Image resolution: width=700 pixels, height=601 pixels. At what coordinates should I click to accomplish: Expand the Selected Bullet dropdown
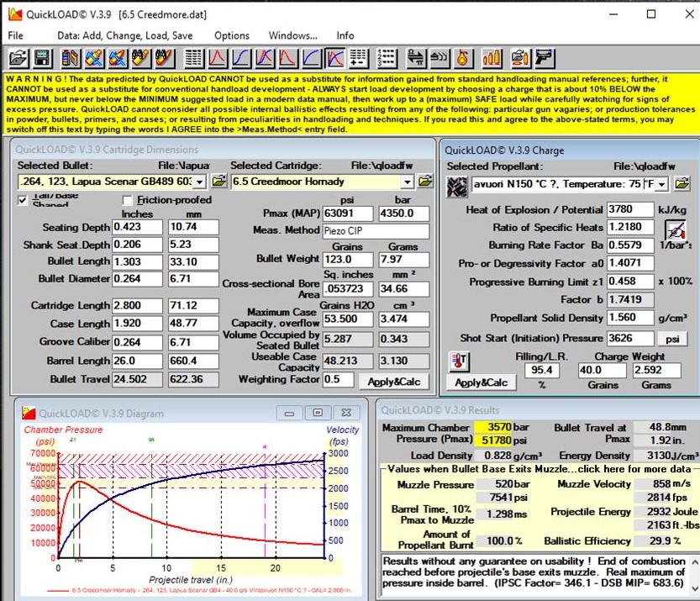pyautogui.click(x=200, y=182)
